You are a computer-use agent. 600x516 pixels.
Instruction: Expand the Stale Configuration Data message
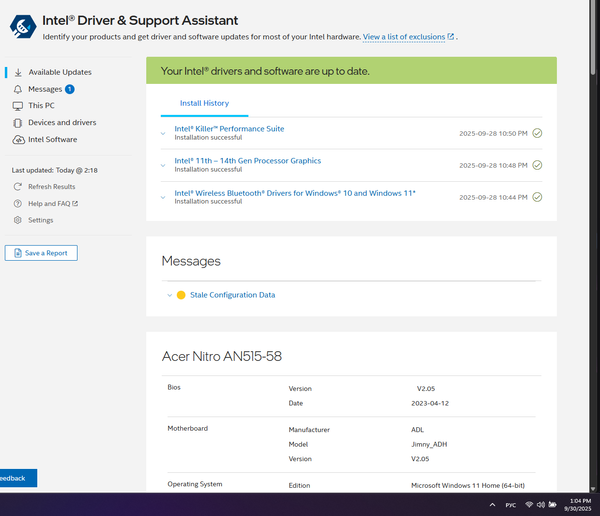click(x=170, y=295)
